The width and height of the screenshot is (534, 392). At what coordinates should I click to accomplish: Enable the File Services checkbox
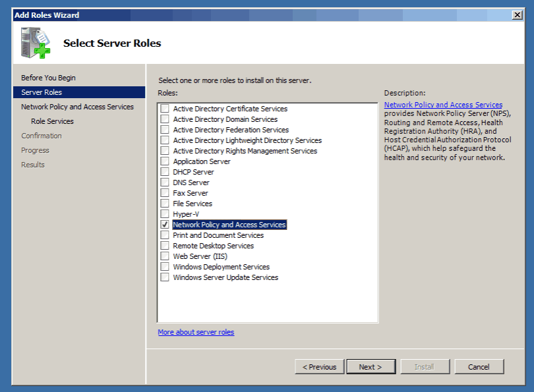(165, 204)
